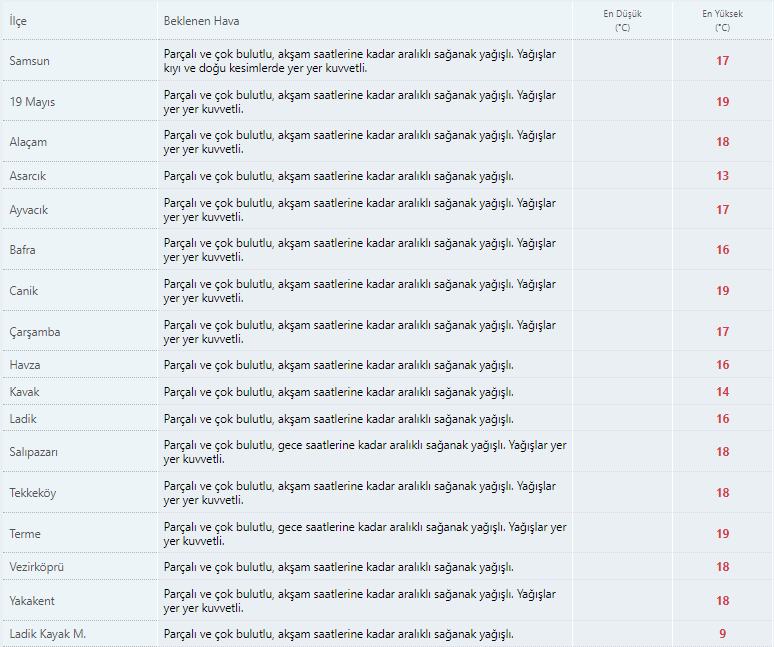Image resolution: width=774 pixels, height=647 pixels.
Task: Click Ladik Kayak M. highest temperature 9
Action: coord(723,634)
